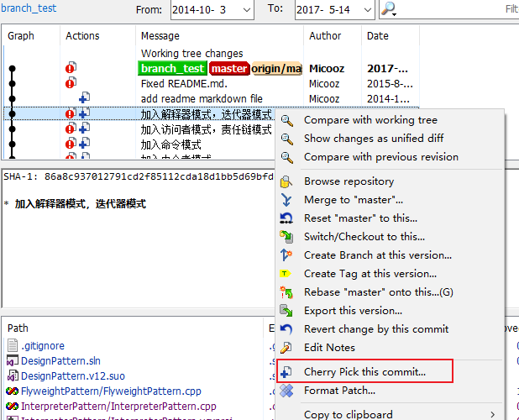
Task: Select Switch/Checkout to this...
Action: 364,237
